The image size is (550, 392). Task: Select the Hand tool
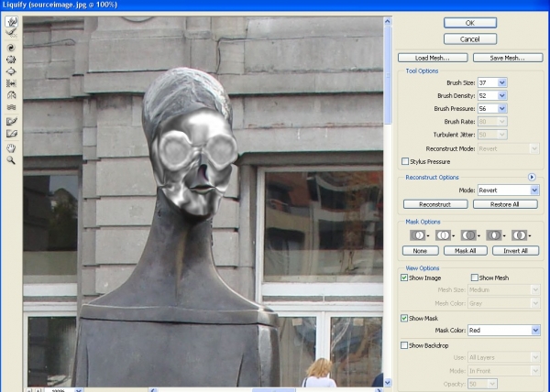[11, 148]
